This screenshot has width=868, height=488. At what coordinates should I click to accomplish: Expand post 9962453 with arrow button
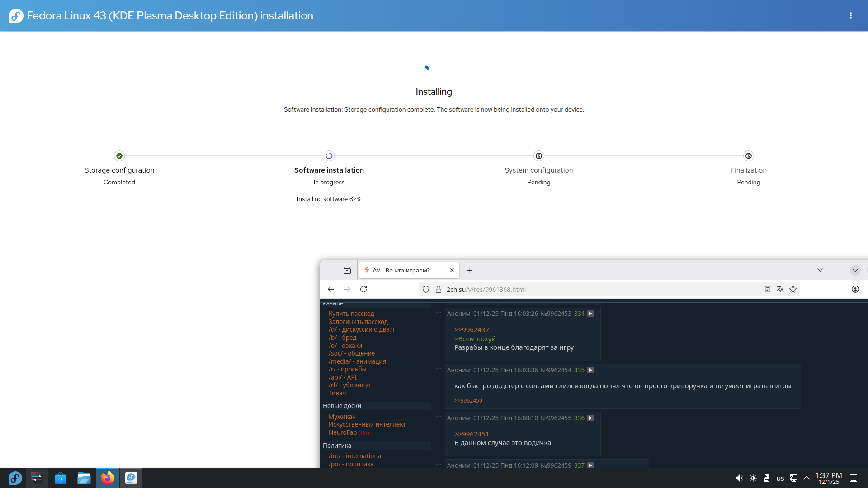(x=590, y=314)
